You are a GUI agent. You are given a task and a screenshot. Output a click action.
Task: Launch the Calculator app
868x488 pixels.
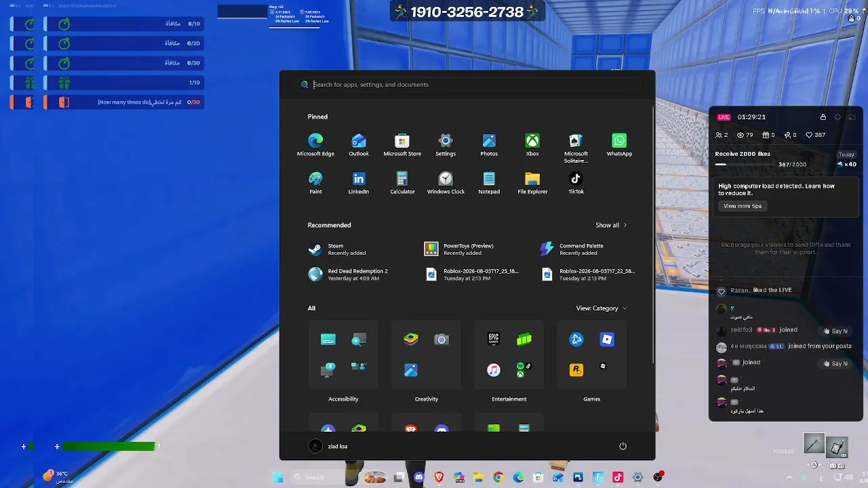402,182
